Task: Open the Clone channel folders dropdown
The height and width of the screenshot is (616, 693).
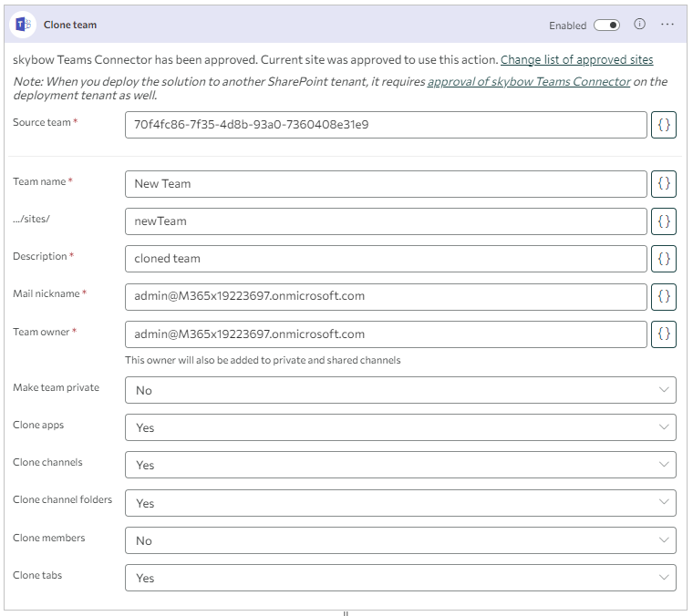Action: click(400, 503)
